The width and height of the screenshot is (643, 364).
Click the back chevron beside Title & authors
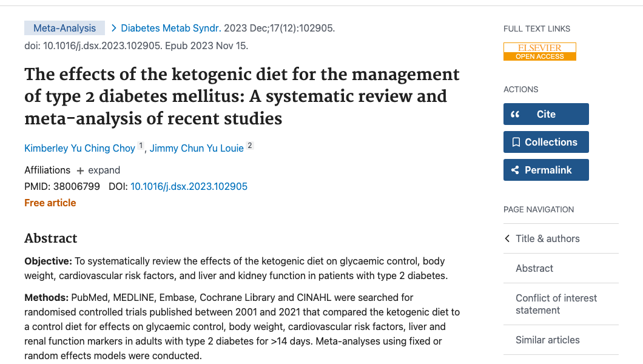pyautogui.click(x=507, y=238)
